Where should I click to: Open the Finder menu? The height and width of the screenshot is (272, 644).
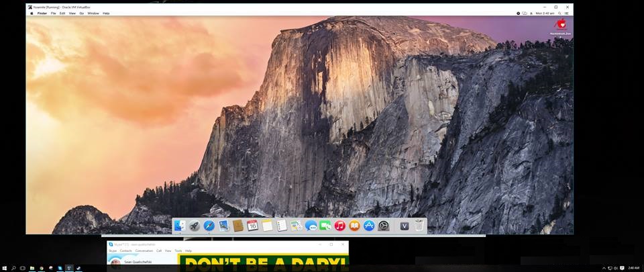pyautogui.click(x=42, y=13)
